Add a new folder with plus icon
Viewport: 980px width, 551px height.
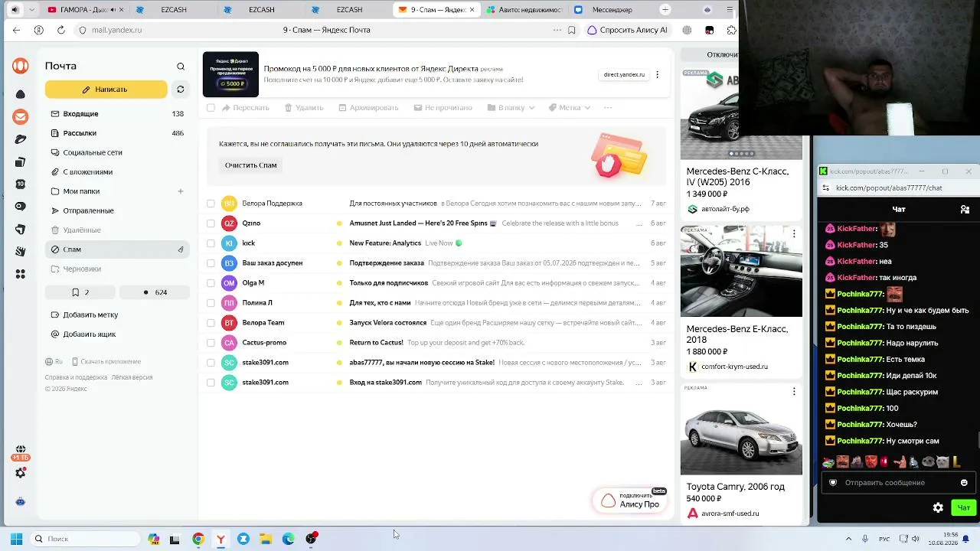tap(181, 191)
